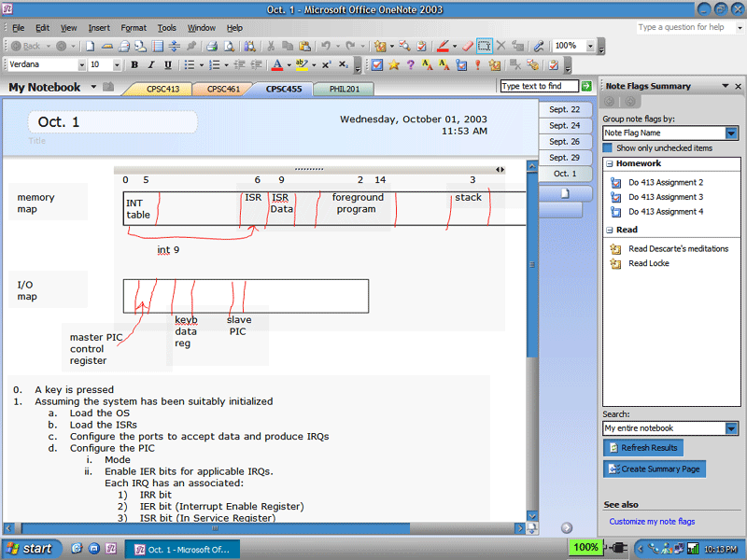Click the Print icon in toolbar
This screenshot has height=560, width=747.
coord(212,46)
